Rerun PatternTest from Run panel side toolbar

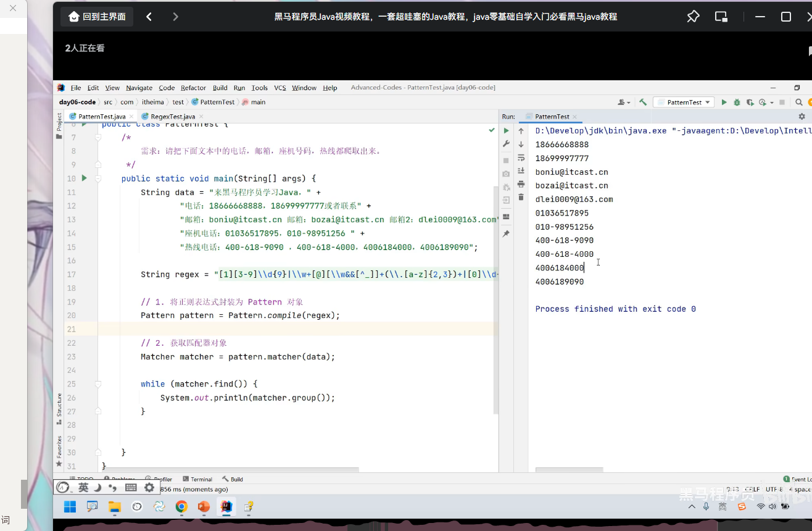pyautogui.click(x=506, y=131)
